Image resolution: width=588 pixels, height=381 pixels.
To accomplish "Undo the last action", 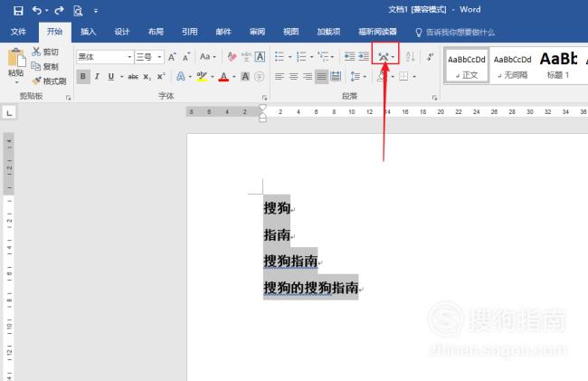I will (37, 11).
